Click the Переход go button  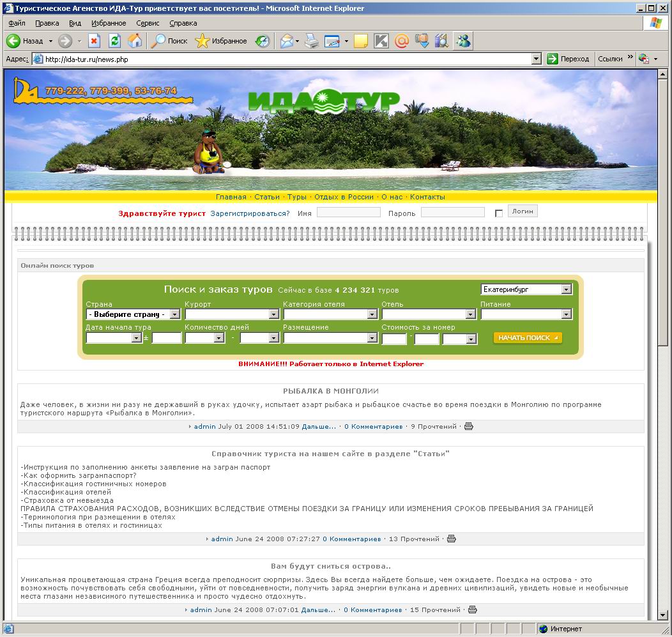568,59
